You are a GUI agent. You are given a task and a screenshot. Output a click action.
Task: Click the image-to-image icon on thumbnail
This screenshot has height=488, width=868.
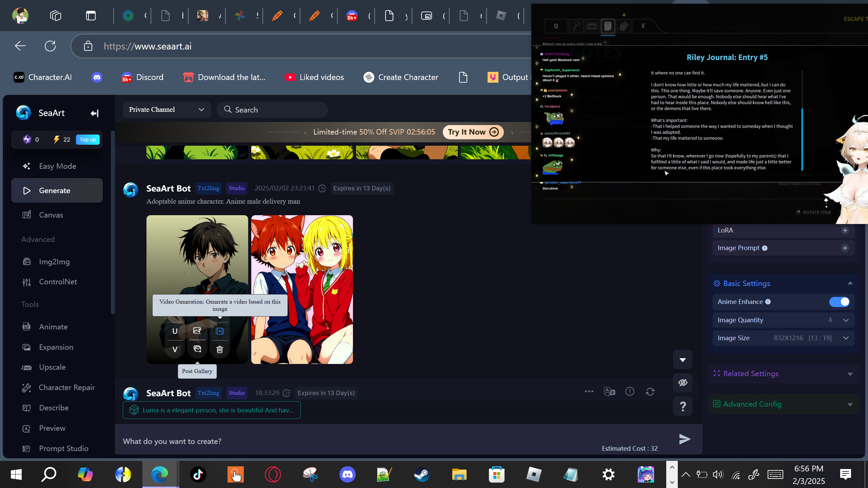click(197, 331)
